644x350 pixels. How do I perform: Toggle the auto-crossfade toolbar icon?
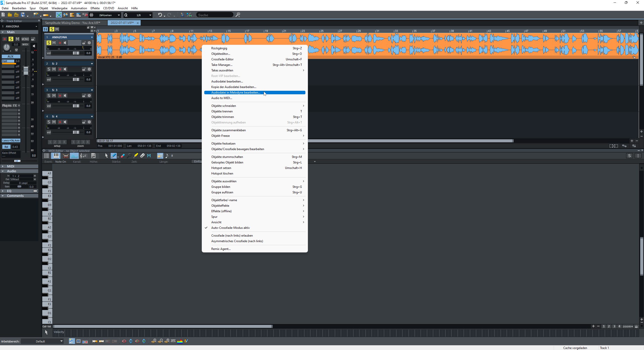59,15
